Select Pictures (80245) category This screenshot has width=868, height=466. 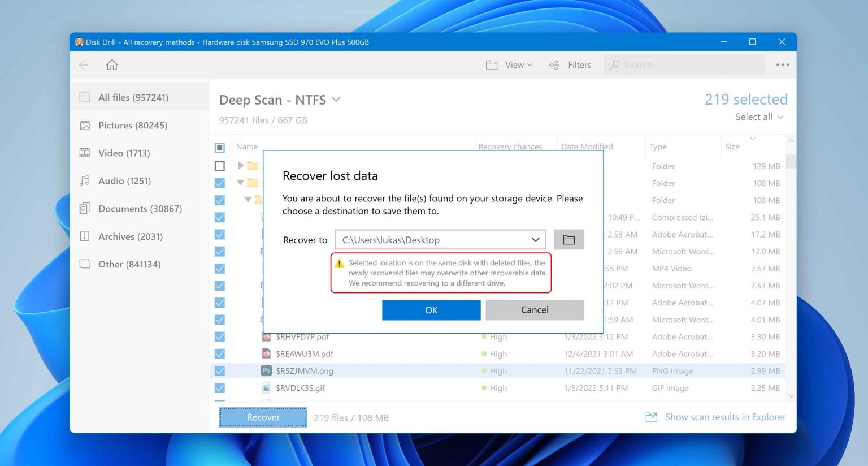pyautogui.click(x=140, y=125)
